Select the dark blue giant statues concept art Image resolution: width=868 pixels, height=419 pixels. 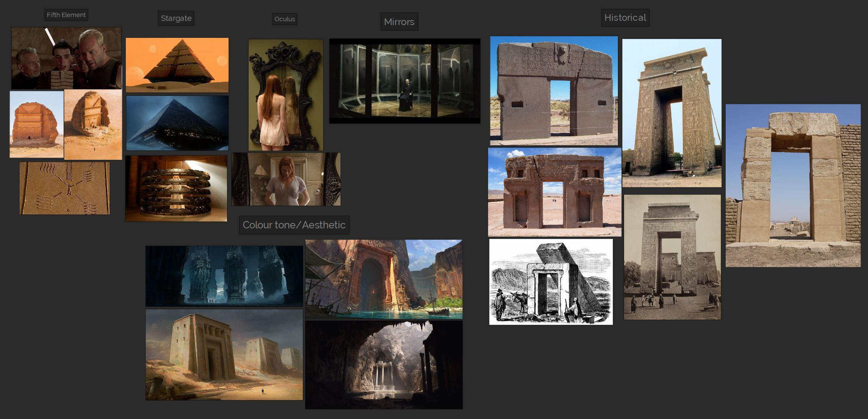(x=224, y=276)
